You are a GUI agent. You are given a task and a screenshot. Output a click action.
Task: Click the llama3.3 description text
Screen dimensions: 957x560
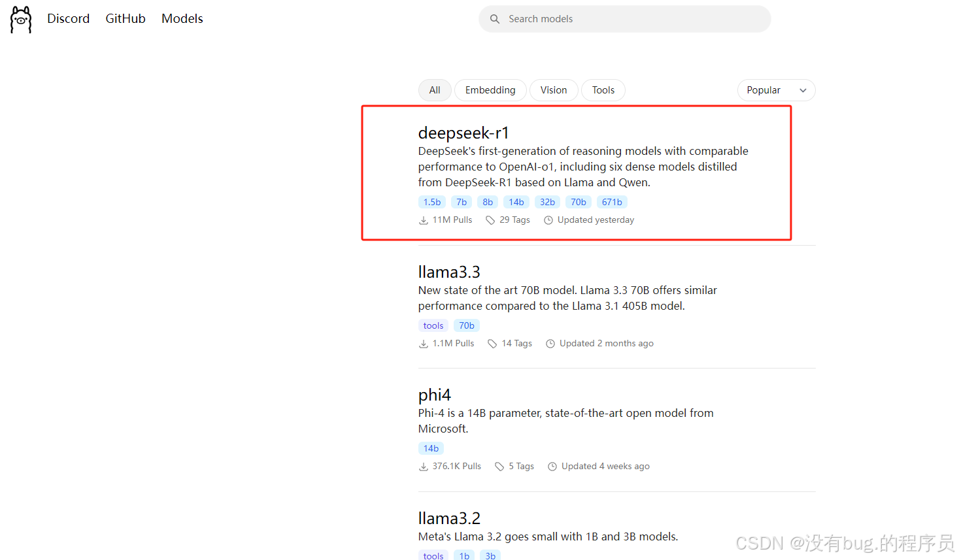pos(567,298)
